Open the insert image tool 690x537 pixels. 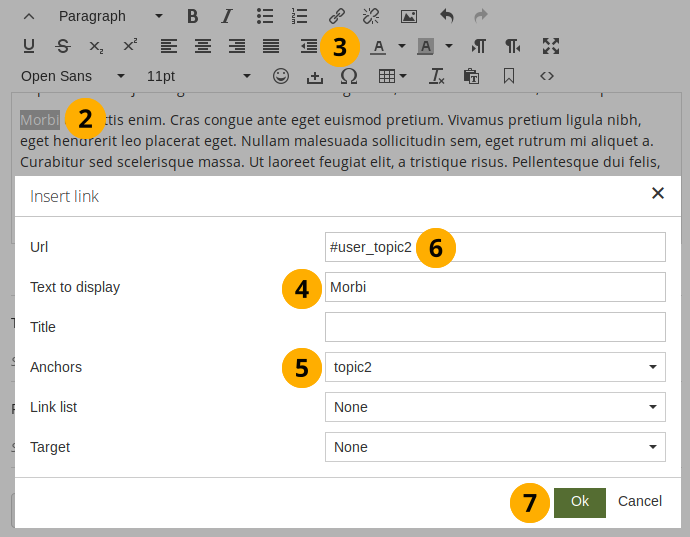(408, 16)
